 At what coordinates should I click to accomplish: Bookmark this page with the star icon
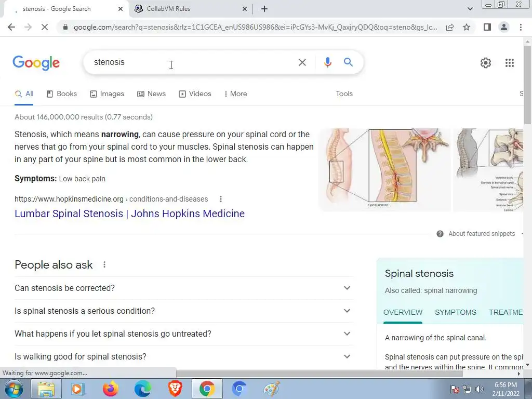pyautogui.click(x=467, y=27)
